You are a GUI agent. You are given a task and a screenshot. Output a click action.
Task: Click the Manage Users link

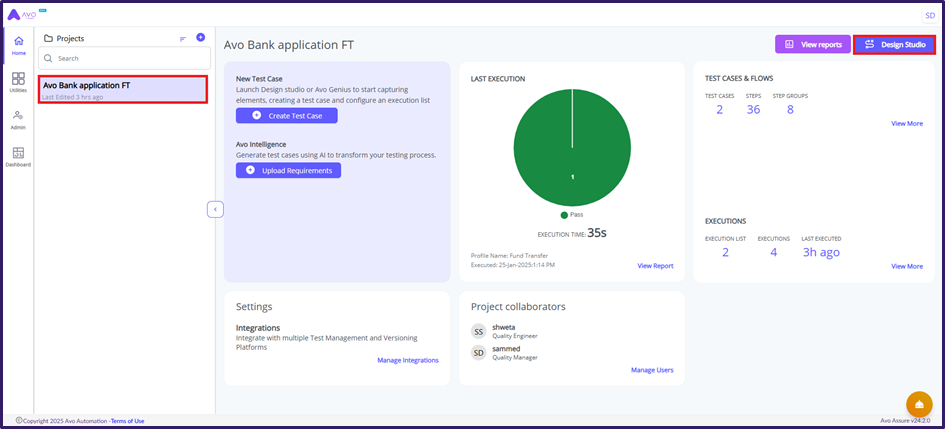[652, 370]
